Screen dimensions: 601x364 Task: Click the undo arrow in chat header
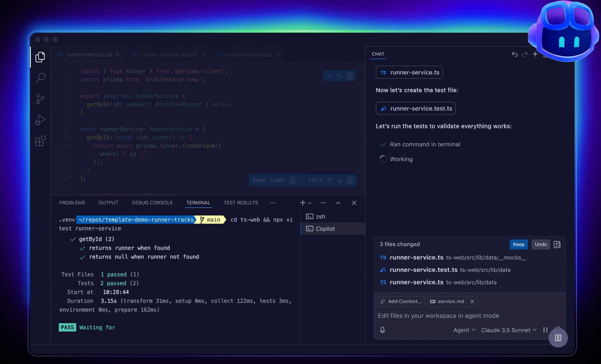point(514,54)
